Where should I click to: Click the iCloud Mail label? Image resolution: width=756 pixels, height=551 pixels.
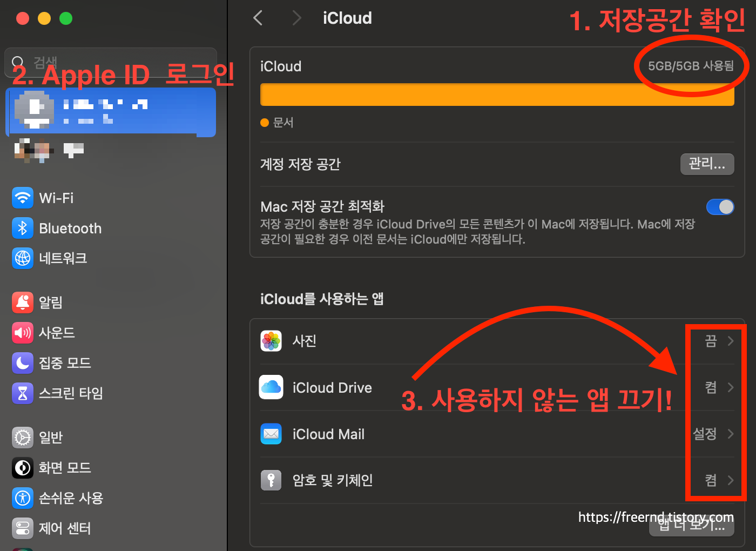click(328, 434)
